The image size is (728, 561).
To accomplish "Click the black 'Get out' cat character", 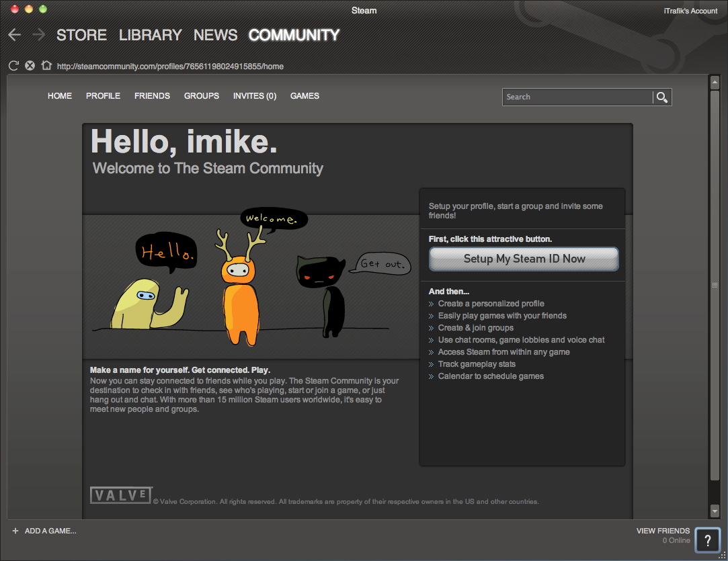I will [x=321, y=296].
